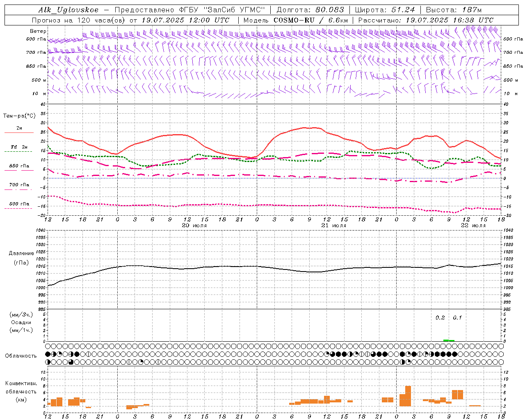525x420 pixels.
Task: Select the text Предоставлено ФГБУ "ЗапСиб УГМС"
Action: pos(190,10)
